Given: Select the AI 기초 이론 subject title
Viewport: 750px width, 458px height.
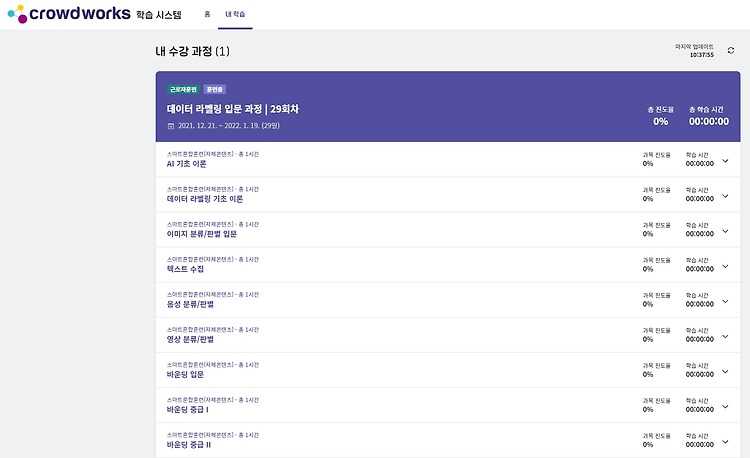Looking at the screenshot, I should click(187, 164).
